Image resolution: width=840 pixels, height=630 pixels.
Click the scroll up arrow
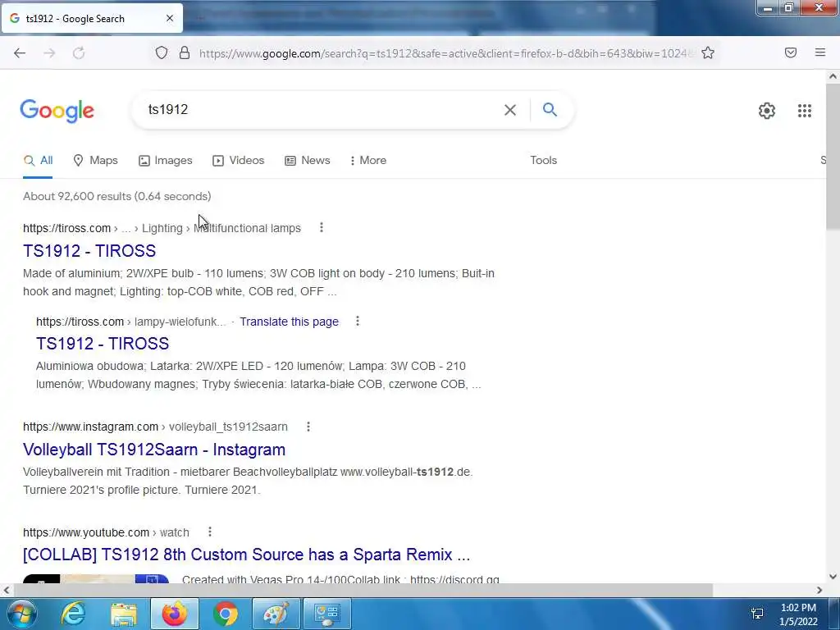(833, 76)
